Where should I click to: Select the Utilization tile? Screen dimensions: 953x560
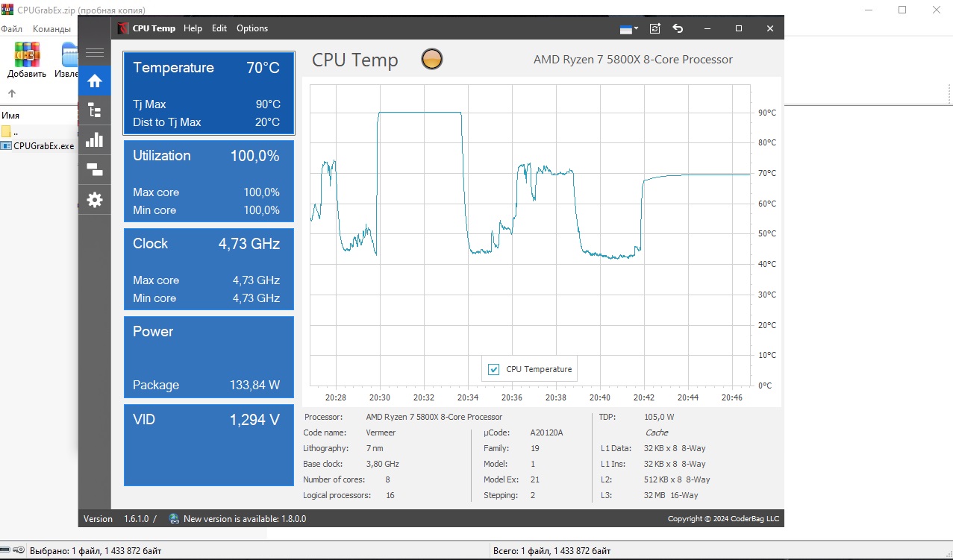pos(209,181)
